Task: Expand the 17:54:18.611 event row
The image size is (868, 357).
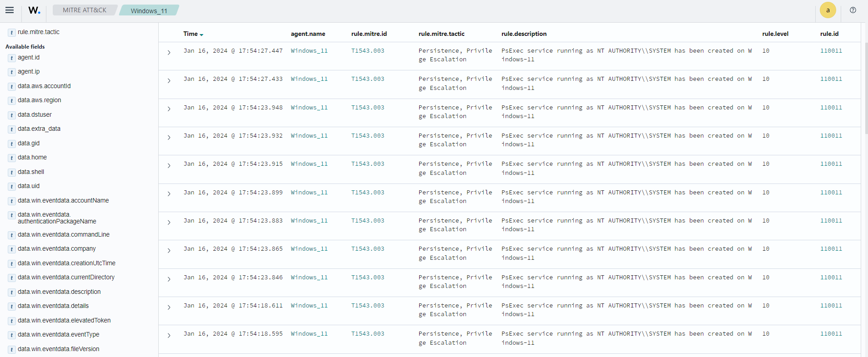Action: point(169,307)
